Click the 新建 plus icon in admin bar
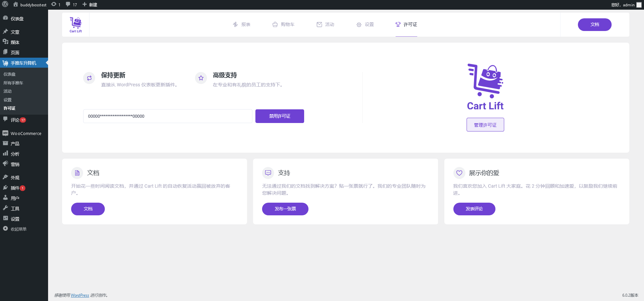 pos(84,5)
